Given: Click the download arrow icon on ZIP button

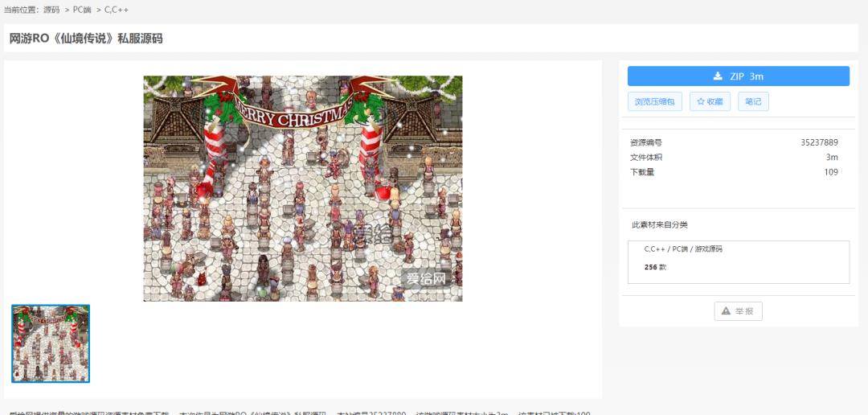Looking at the screenshot, I should [718, 76].
